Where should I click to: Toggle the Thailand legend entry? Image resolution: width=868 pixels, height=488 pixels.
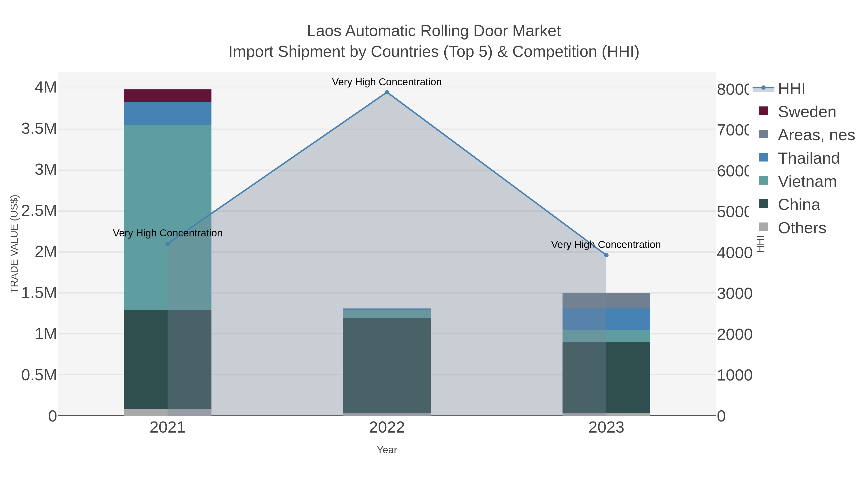799,158
